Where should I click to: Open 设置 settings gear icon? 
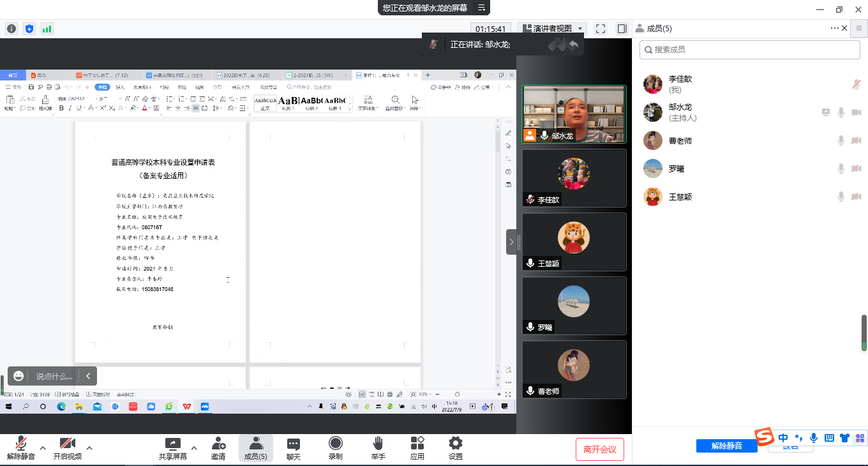pos(455,447)
